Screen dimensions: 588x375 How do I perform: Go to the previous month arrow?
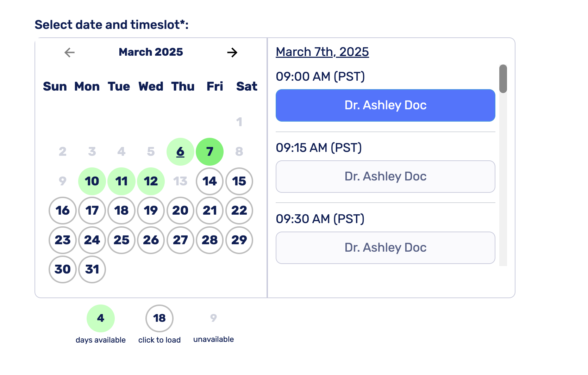(69, 53)
